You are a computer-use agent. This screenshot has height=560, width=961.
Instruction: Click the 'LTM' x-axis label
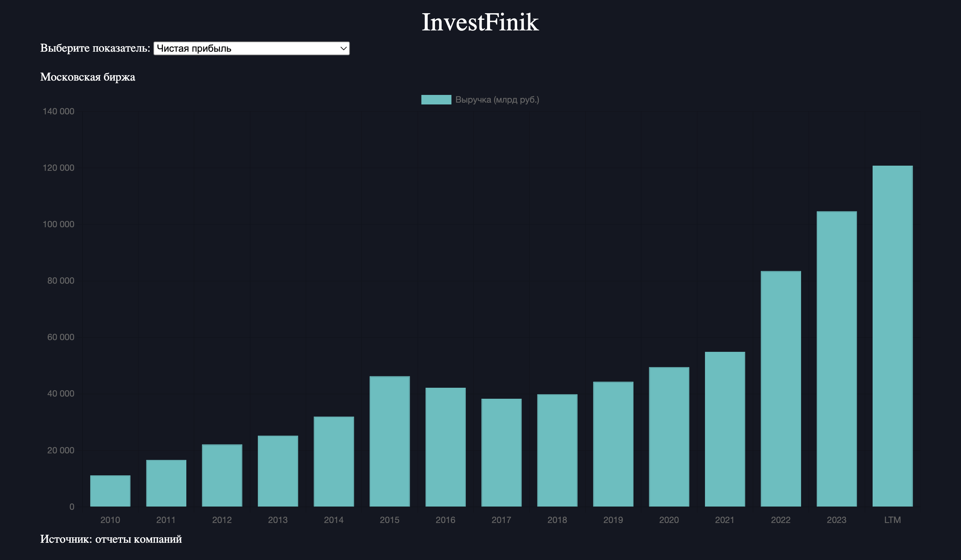[892, 520]
